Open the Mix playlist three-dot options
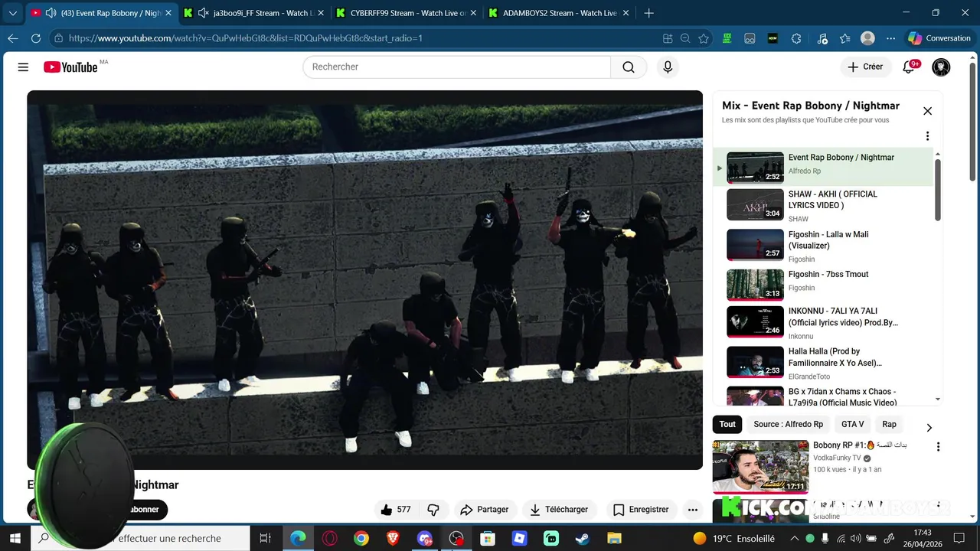The width and height of the screenshot is (980, 551). click(927, 136)
